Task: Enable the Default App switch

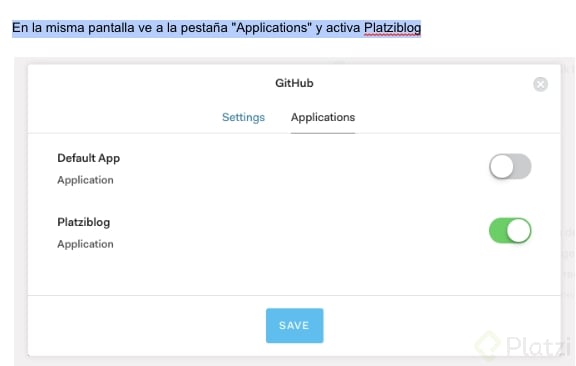Action: 510,166
